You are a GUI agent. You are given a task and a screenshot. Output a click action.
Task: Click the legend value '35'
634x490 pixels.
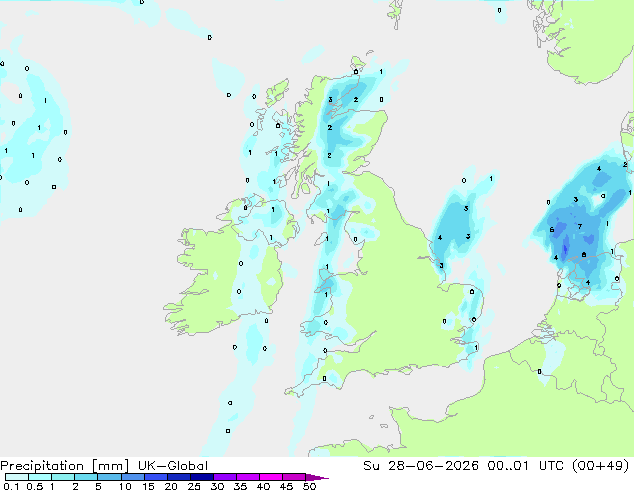[x=240, y=486]
